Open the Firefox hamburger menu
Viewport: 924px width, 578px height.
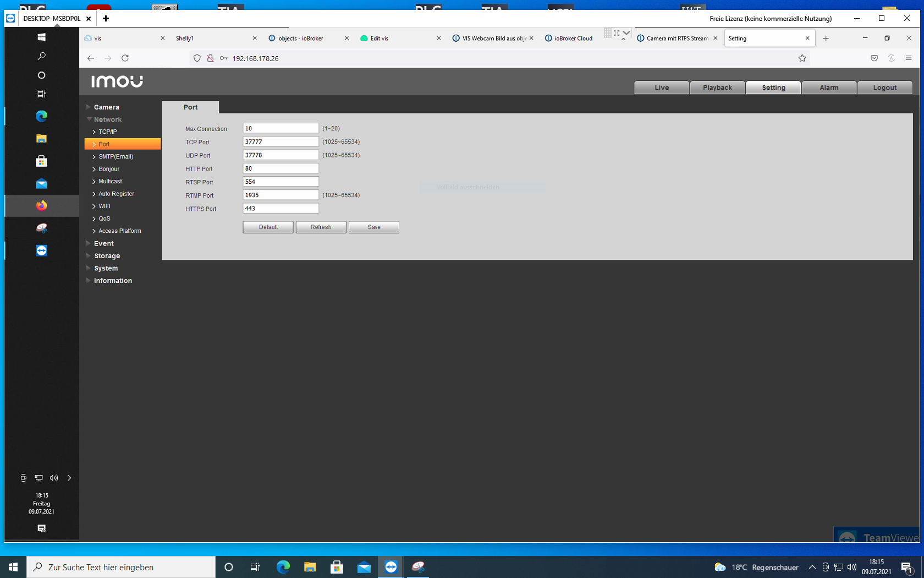click(909, 58)
